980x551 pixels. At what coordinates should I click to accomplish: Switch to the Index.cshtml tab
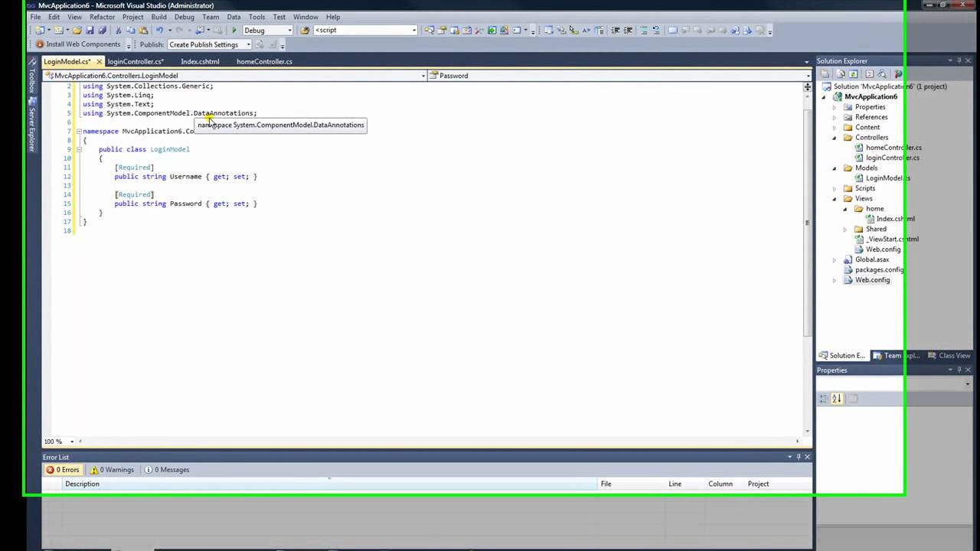200,61
